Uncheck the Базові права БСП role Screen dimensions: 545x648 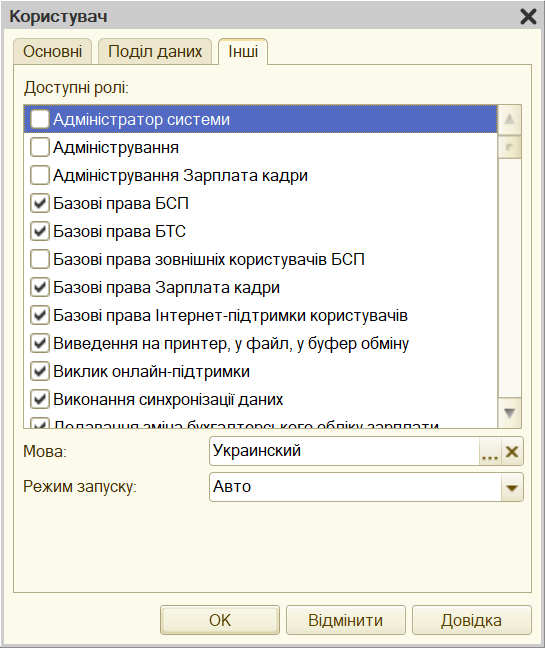coord(40,203)
